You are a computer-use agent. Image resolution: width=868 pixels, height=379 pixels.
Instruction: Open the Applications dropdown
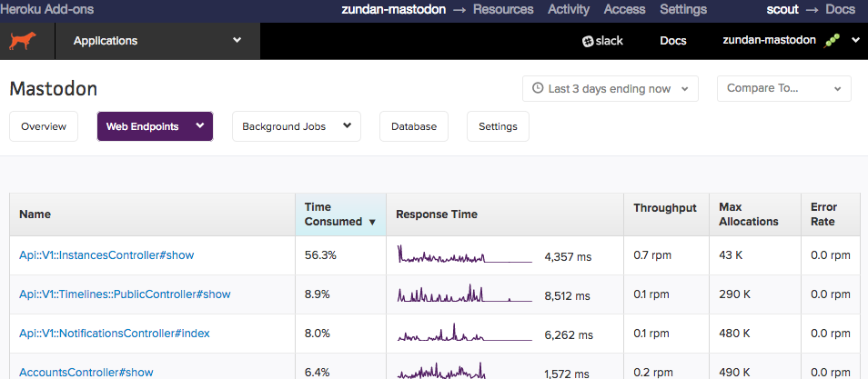pos(157,41)
